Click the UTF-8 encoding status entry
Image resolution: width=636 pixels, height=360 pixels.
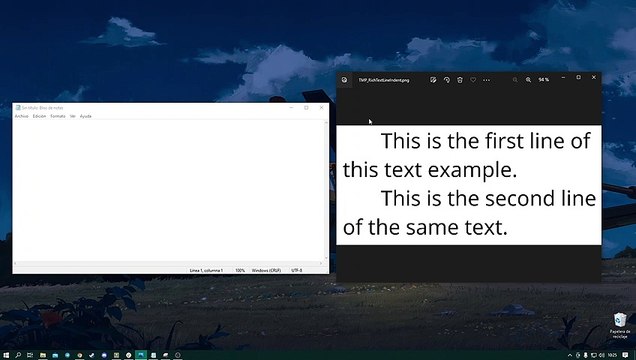pyautogui.click(x=297, y=270)
